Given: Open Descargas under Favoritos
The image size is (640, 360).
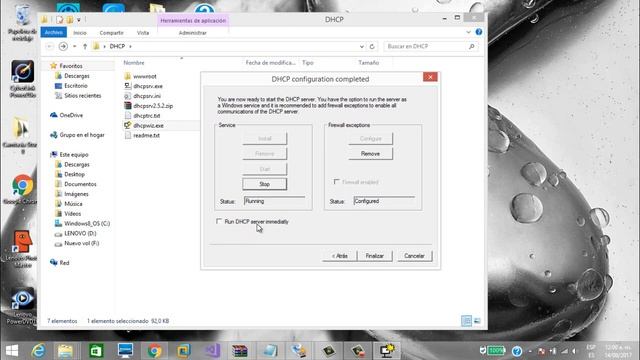Looking at the screenshot, I should point(77,76).
